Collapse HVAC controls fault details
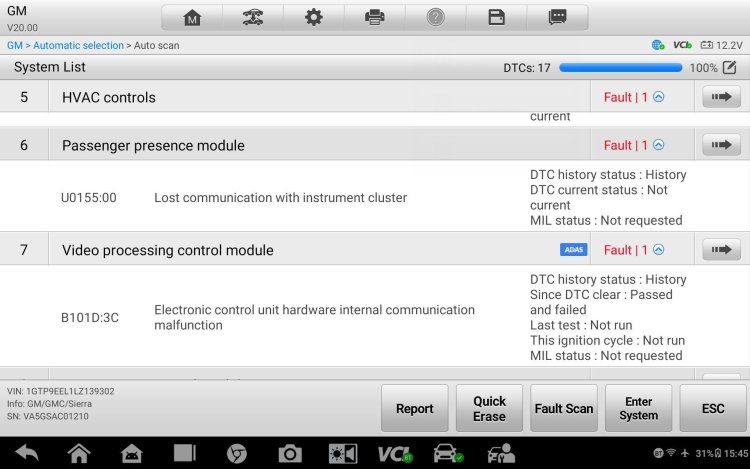Screen dimensions: 750x469 (659, 97)
